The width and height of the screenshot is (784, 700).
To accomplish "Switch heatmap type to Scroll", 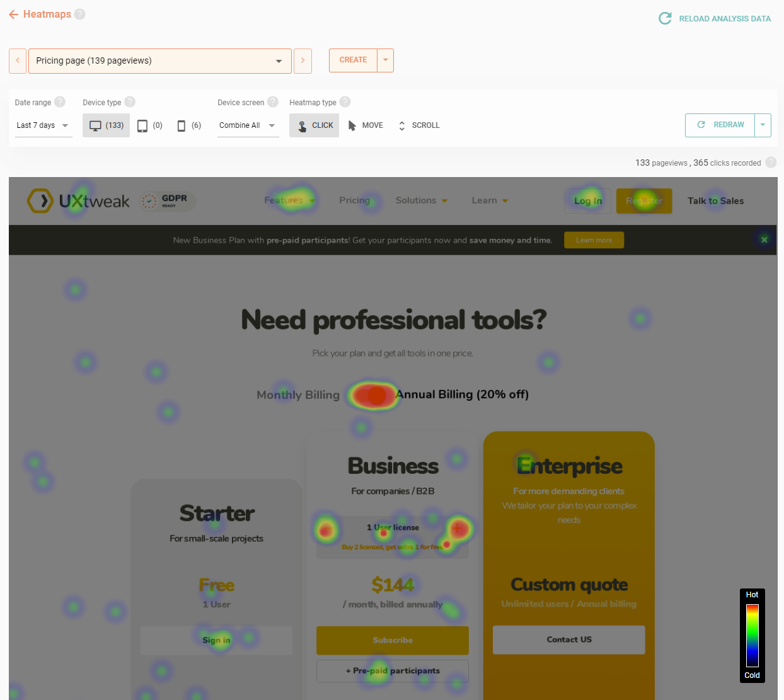I will [418, 125].
